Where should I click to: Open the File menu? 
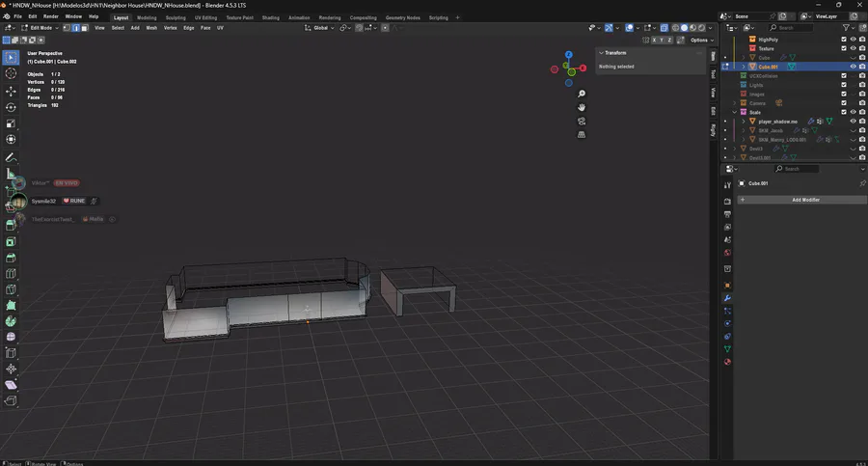(17, 16)
